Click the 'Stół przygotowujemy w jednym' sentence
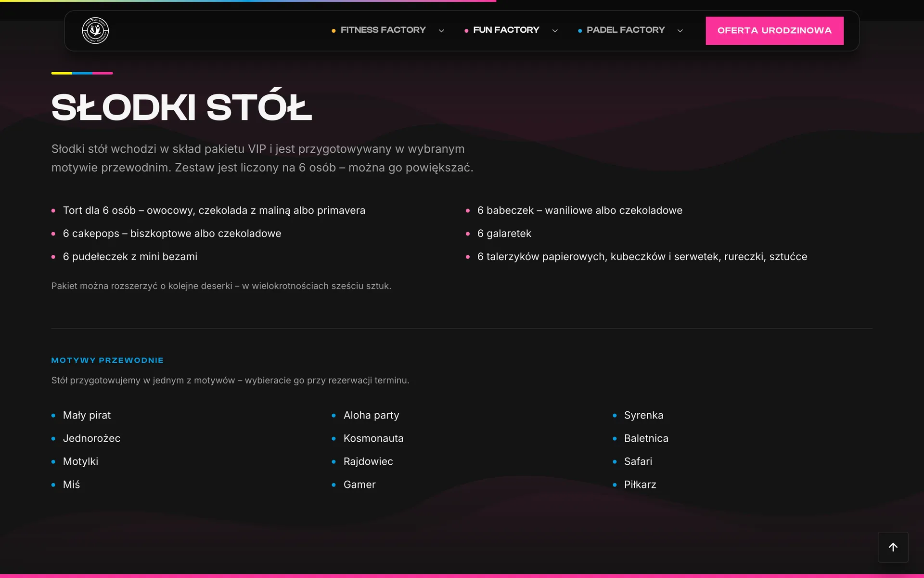The height and width of the screenshot is (578, 924). 230,381
